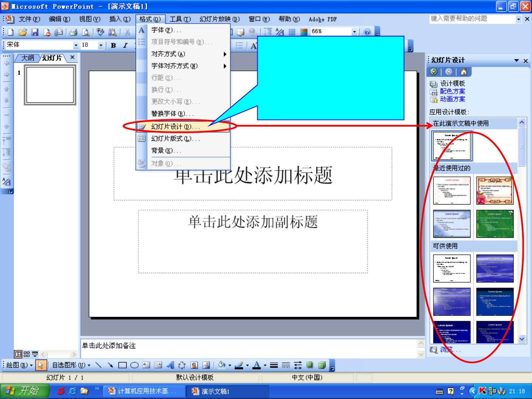The width and height of the screenshot is (532, 399).
Task: Run spelling check with the Spelling icon
Action: 100,32
